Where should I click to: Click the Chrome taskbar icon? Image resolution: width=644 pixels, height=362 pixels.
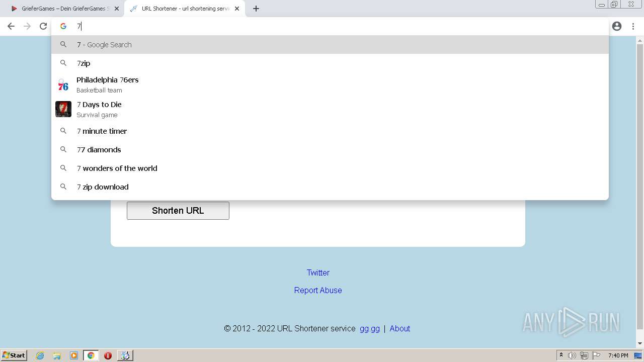click(x=91, y=355)
